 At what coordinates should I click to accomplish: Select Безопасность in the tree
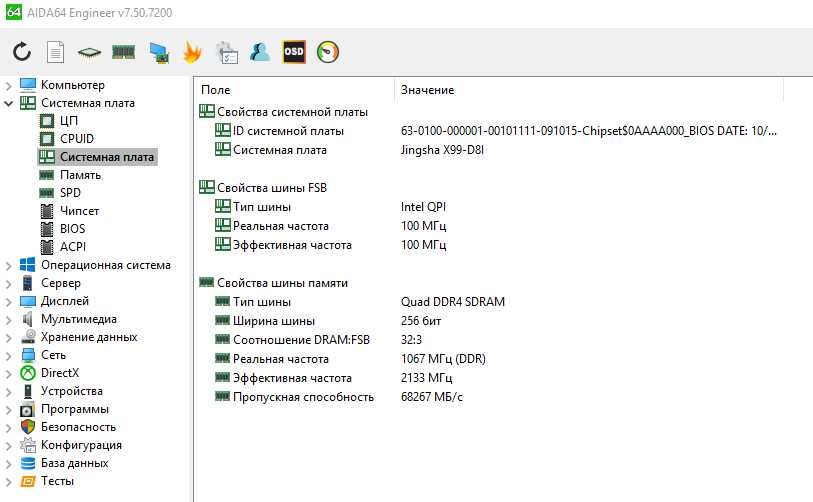pyautogui.click(x=78, y=427)
